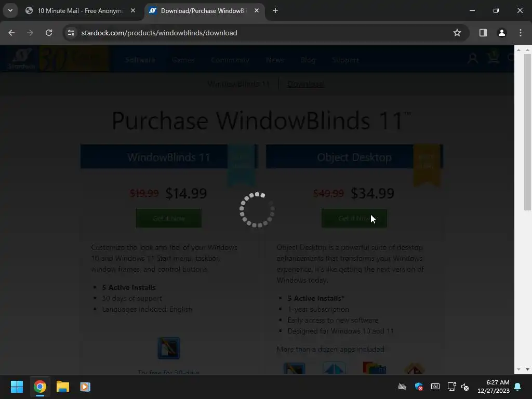This screenshot has height=399, width=532.
Task: Open the shopping cart icon
Action: 494,57
